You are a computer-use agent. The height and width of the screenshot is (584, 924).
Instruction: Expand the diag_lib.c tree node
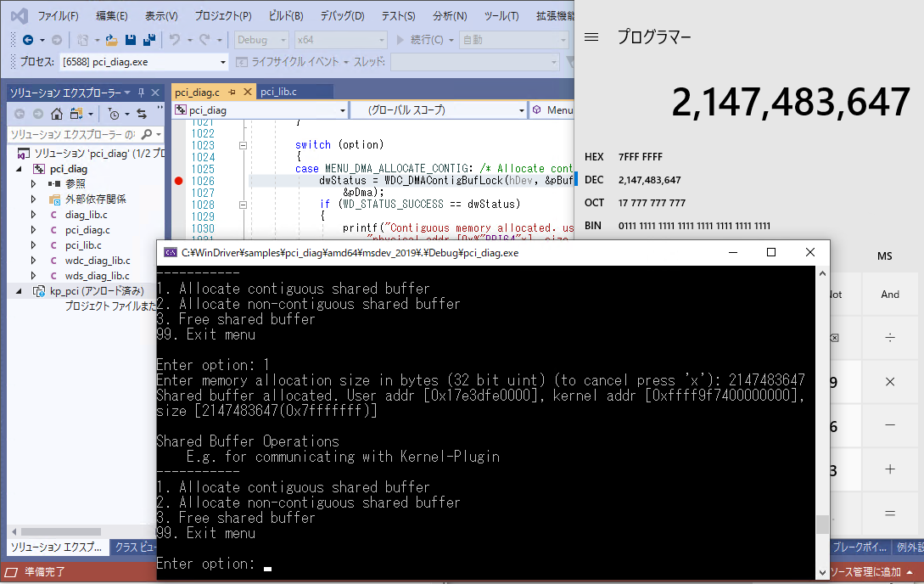(x=34, y=215)
